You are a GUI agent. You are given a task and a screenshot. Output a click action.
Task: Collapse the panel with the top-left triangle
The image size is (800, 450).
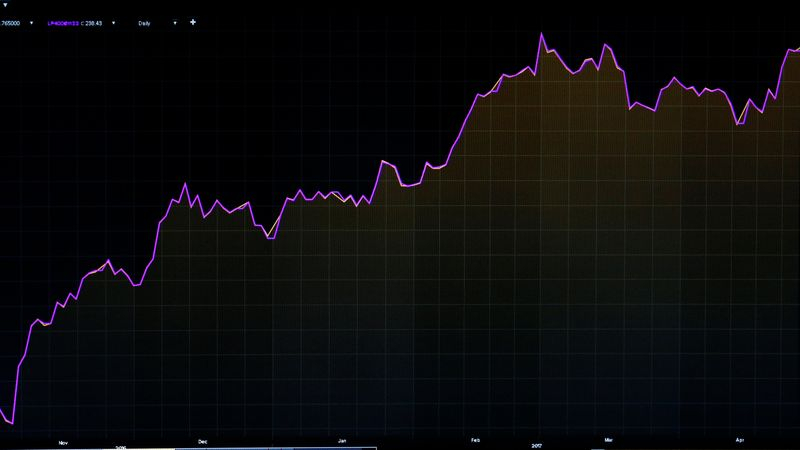coord(5,5)
